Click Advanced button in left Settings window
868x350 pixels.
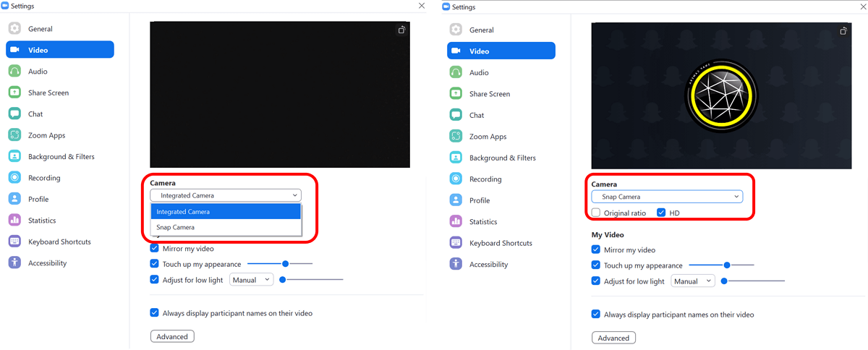pyautogui.click(x=172, y=336)
